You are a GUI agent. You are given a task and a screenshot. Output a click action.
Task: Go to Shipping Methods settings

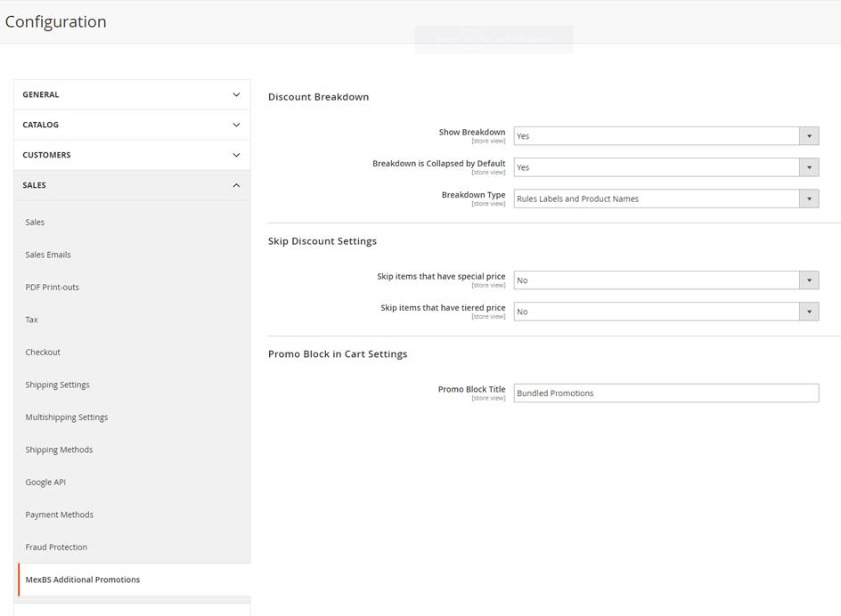pyautogui.click(x=59, y=450)
